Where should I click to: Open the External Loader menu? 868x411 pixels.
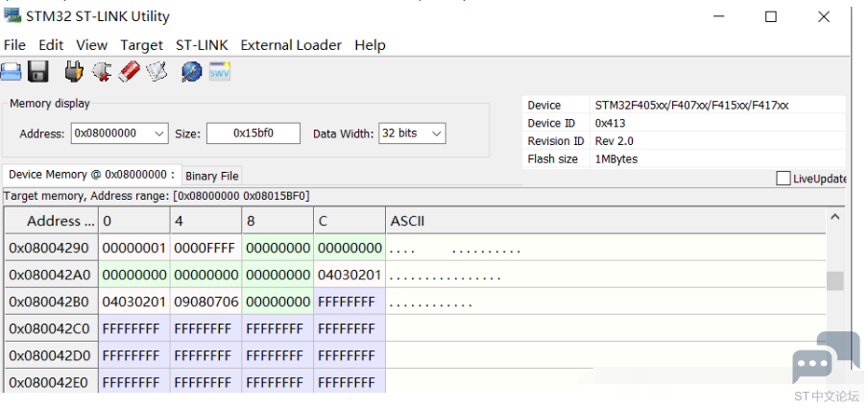(x=291, y=45)
